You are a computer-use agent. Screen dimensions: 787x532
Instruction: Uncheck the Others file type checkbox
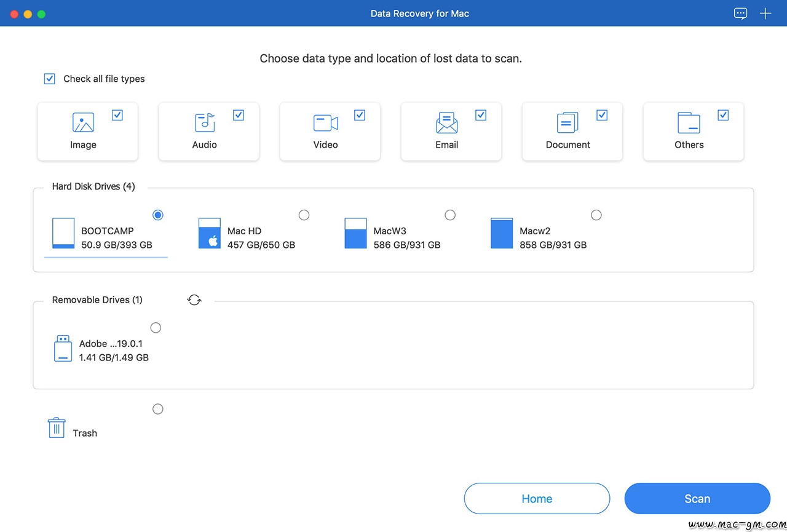point(723,115)
